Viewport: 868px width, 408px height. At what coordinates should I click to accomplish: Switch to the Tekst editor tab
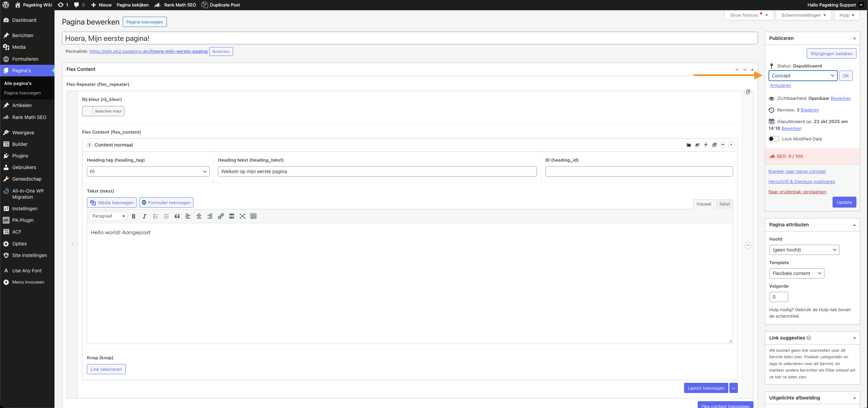coord(724,204)
